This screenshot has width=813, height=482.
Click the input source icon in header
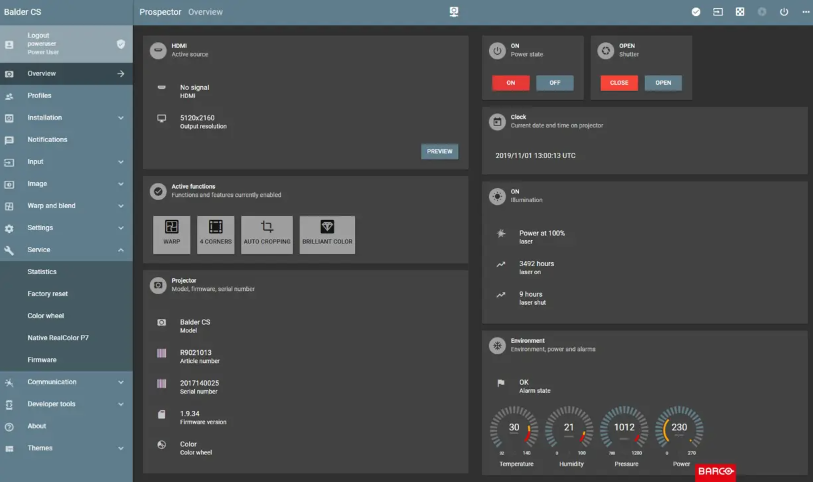point(718,12)
